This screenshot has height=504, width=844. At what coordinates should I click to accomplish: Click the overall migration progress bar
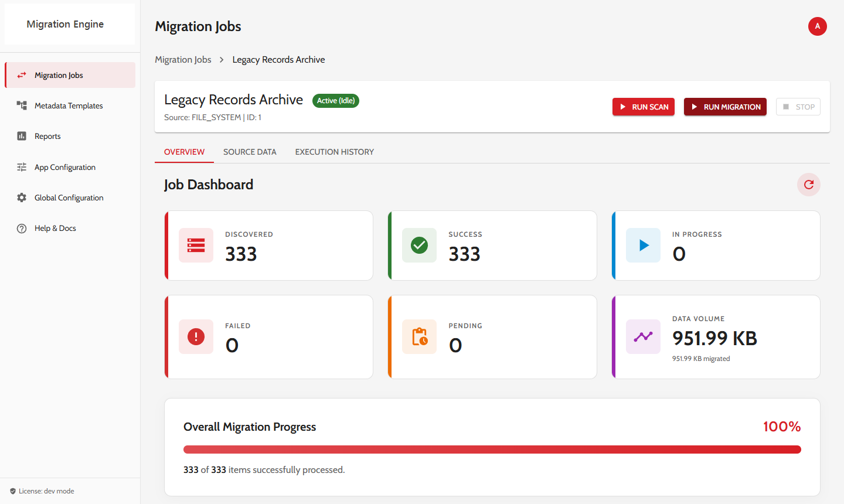pos(492,449)
